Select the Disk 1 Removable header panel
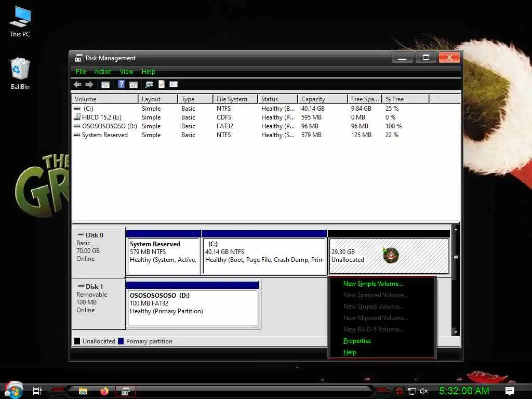This screenshot has height=399, width=532. [x=98, y=303]
